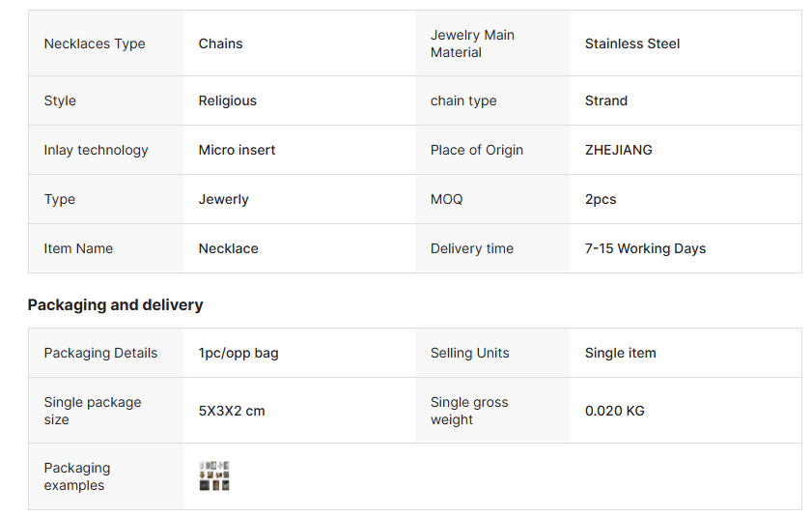Click the Place of Origin label
The height and width of the screenshot is (517, 812).
476,150
